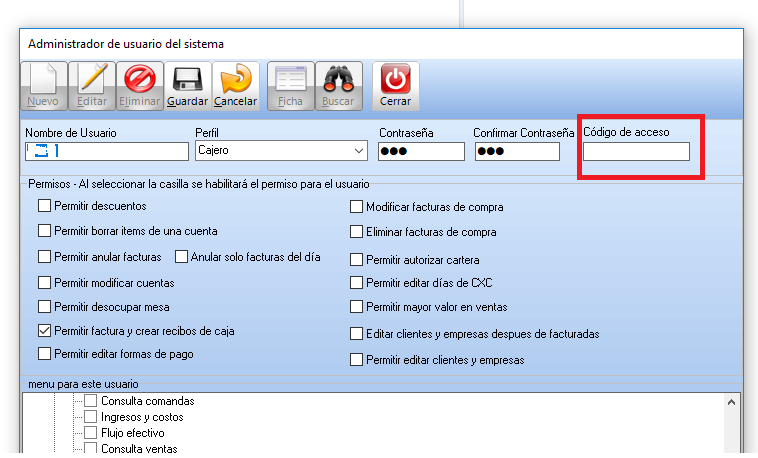
Task: Open the Perfil dropdown showing Cajero
Action: point(281,150)
